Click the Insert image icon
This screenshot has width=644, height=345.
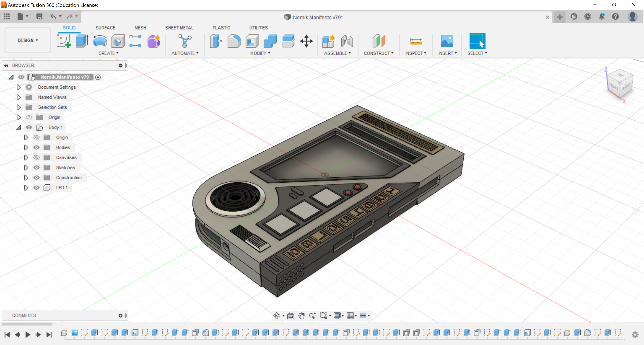[x=447, y=41]
